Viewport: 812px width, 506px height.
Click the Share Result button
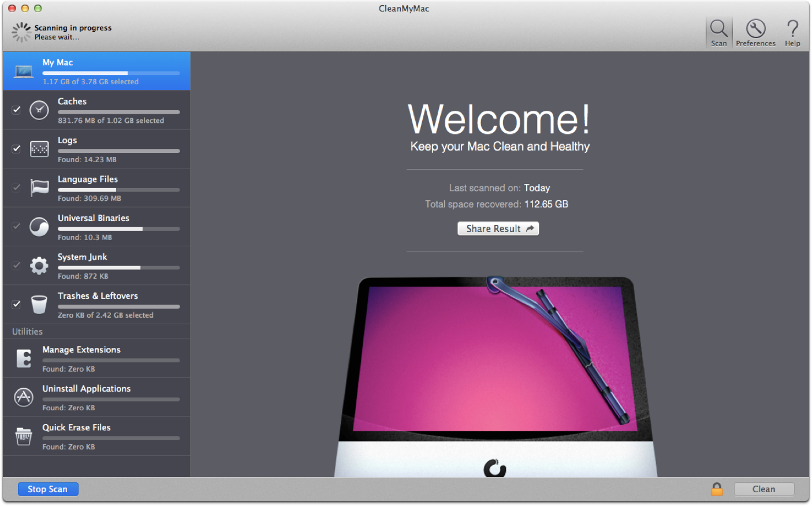click(x=498, y=228)
